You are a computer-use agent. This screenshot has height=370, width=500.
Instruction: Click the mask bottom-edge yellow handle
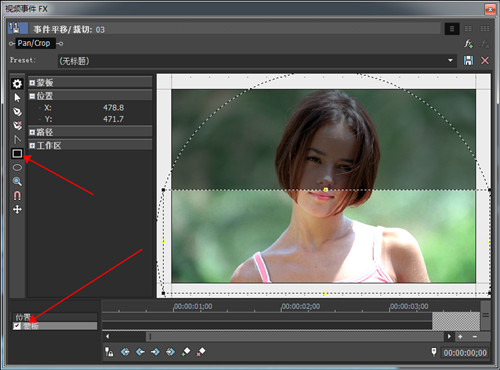326,293
